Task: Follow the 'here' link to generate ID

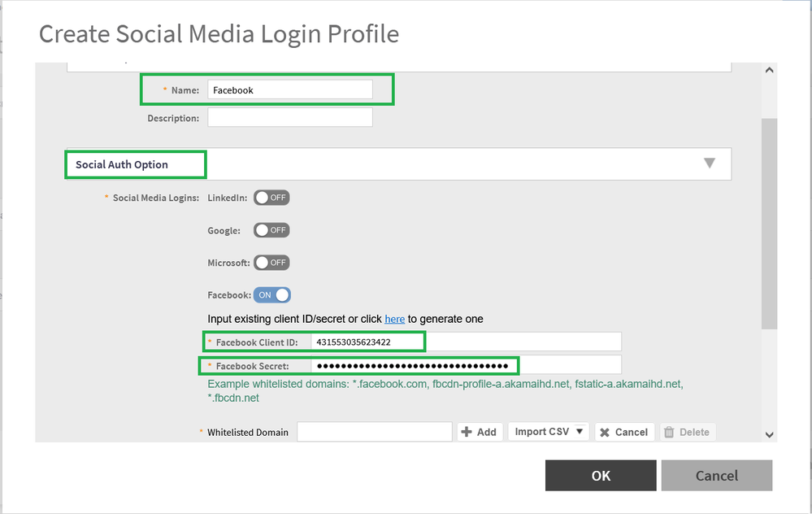Action: (x=394, y=320)
